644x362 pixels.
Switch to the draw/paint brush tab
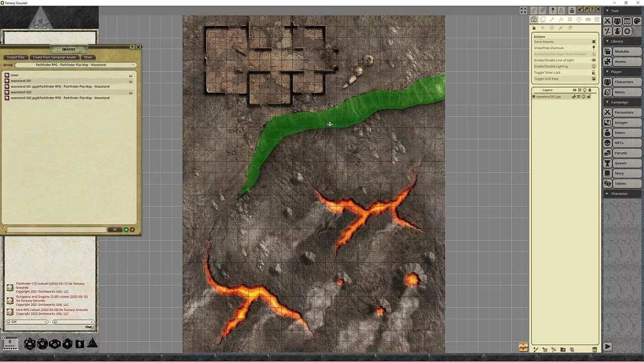coord(552,20)
